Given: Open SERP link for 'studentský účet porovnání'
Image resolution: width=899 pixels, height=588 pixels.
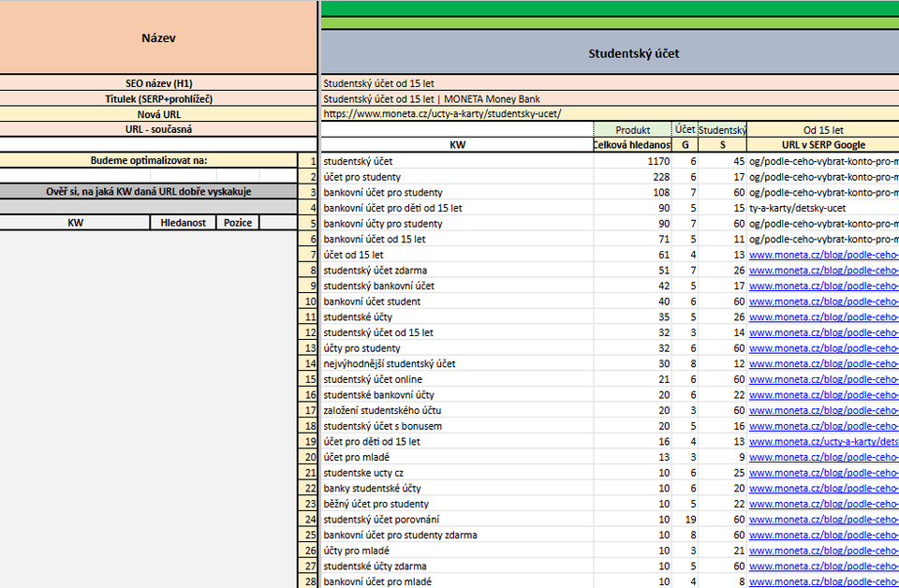Looking at the screenshot, I should [823, 520].
